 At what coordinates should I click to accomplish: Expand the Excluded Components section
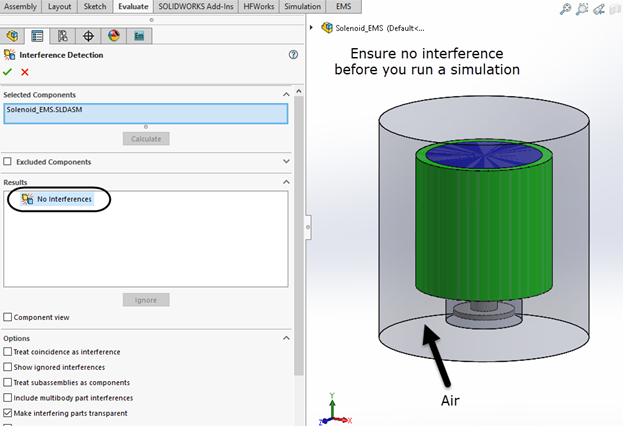pyautogui.click(x=287, y=161)
